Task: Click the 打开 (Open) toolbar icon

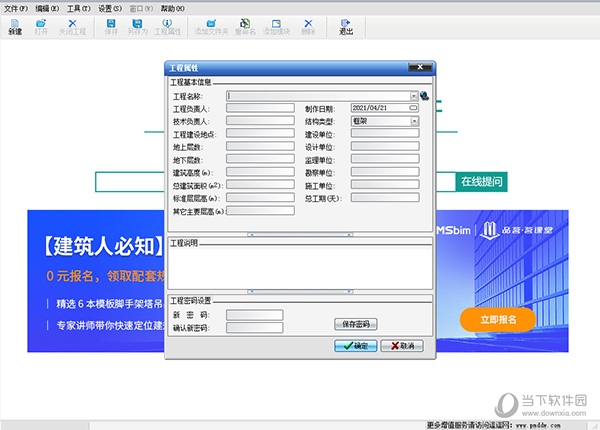Action: click(41, 25)
